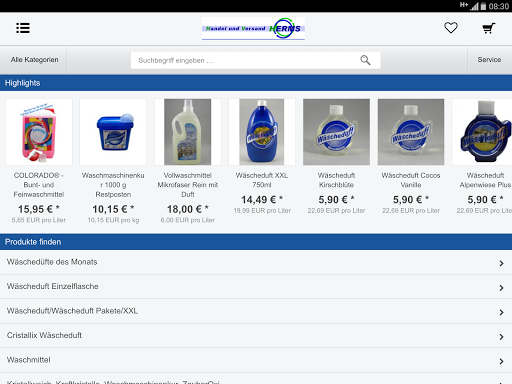Open Wäscheduft XXL 750ml product link
The image size is (512, 384).
pyautogui.click(x=262, y=180)
